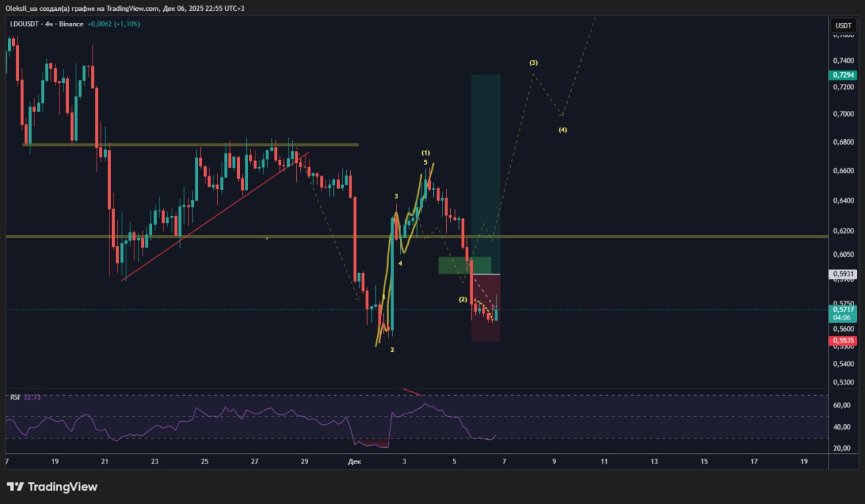
Task: Click the RSI indicator label
Action: tap(15, 397)
